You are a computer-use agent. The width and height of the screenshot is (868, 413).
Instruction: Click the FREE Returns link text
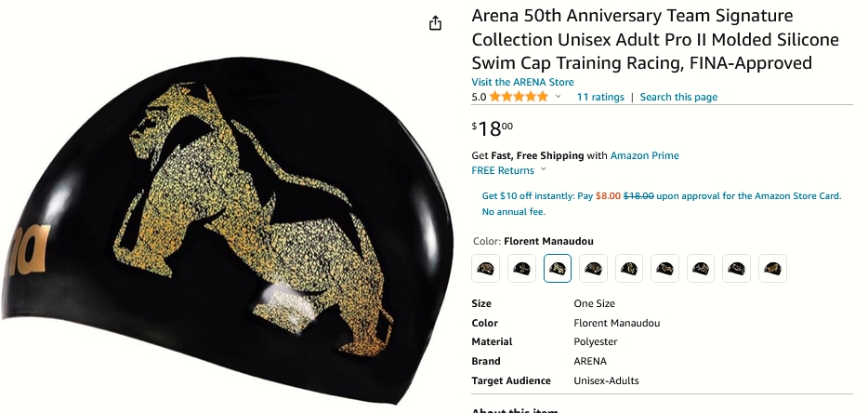503,170
